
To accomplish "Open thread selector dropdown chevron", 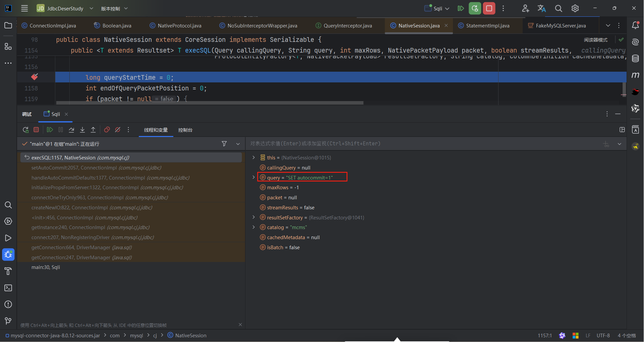I will click(x=238, y=144).
